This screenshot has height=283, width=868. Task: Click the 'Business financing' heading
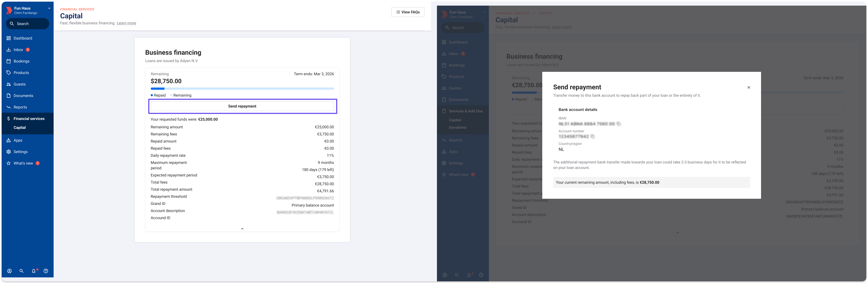pos(173,53)
